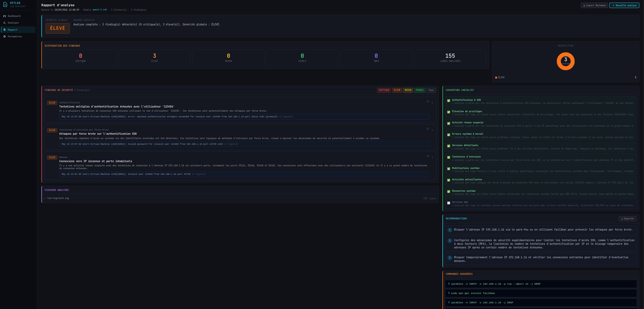Image resolution: width=644 pixels, height=309 pixels.
Task: Click the Failed password log line
Action: click(x=244, y=144)
